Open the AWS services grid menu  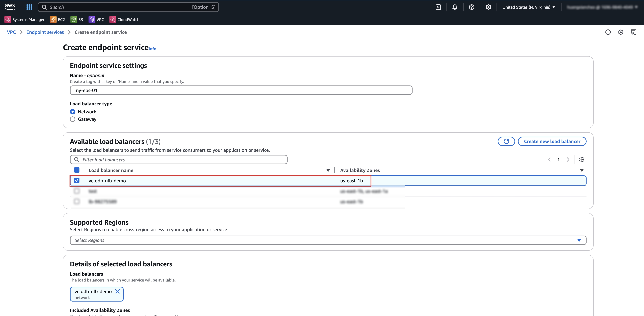pyautogui.click(x=29, y=7)
